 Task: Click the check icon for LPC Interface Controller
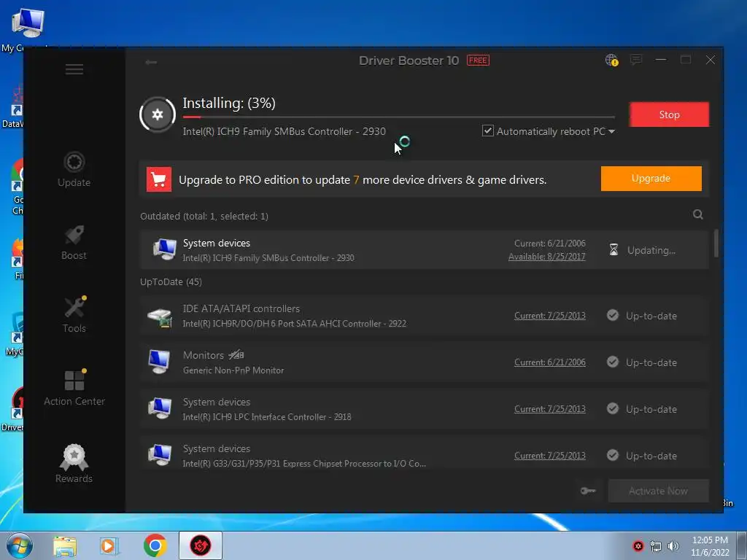(613, 408)
